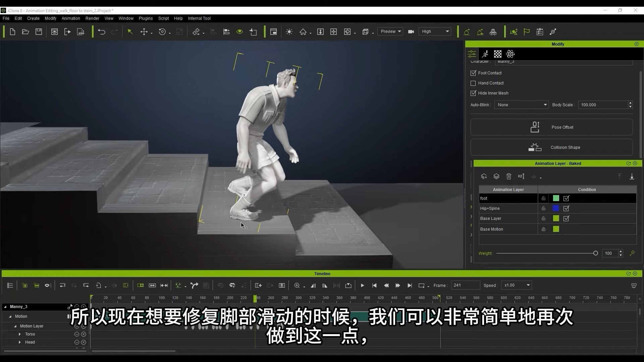Viewport: 644px width, 362px height.
Task: Add a new animation layer
Action: 484,176
